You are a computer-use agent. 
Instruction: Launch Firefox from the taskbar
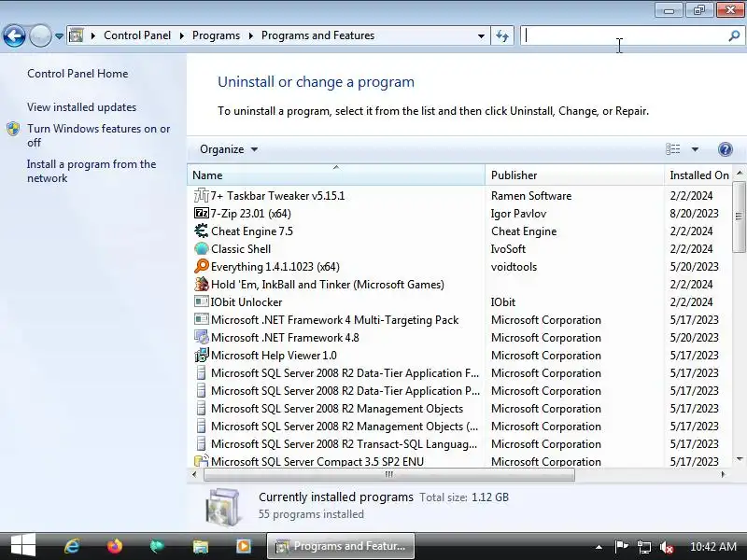tap(115, 546)
